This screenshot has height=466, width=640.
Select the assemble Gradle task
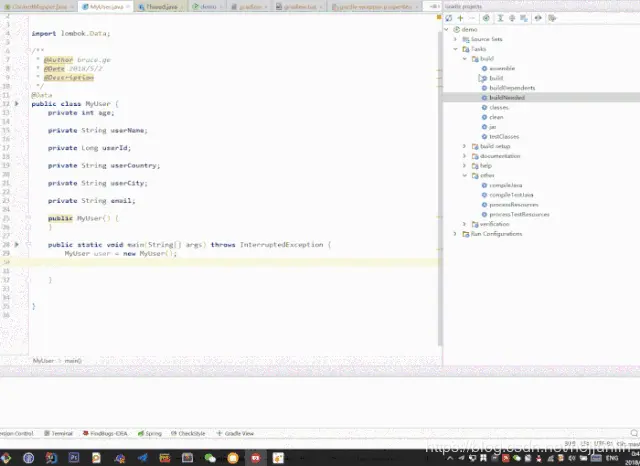click(x=498, y=68)
